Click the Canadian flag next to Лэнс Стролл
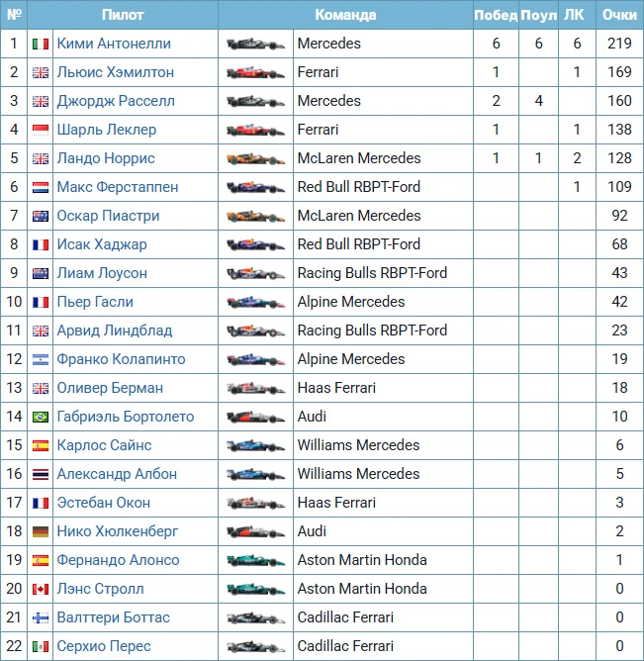Image resolution: width=644 pixels, height=661 pixels. pyautogui.click(x=41, y=589)
